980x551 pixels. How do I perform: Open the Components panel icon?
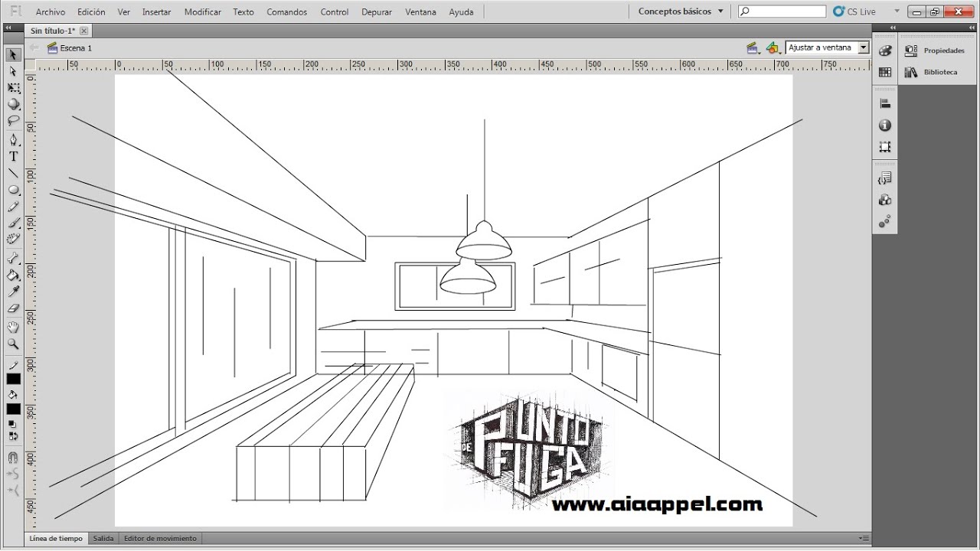click(x=885, y=200)
